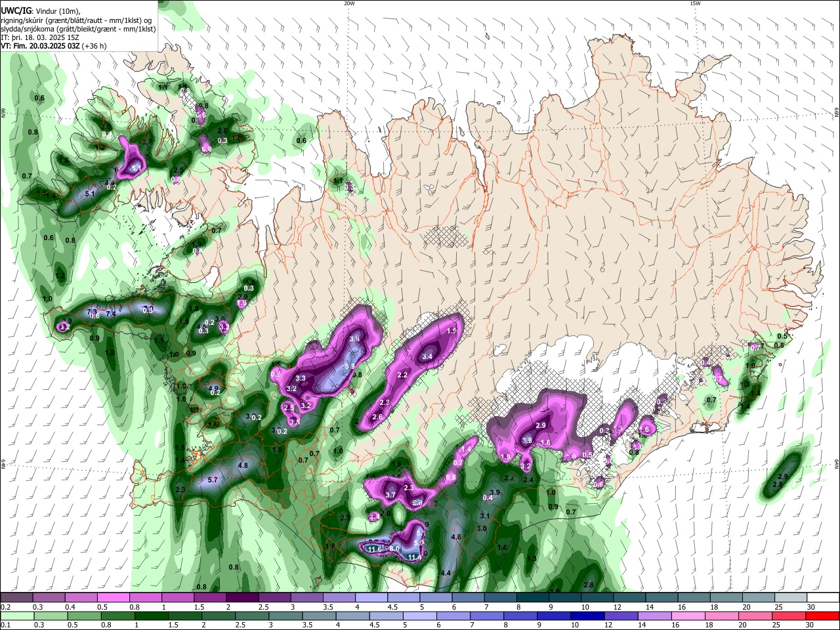
Task: Pick dark green 1 swatch in rain scale
Action: pos(151,616)
